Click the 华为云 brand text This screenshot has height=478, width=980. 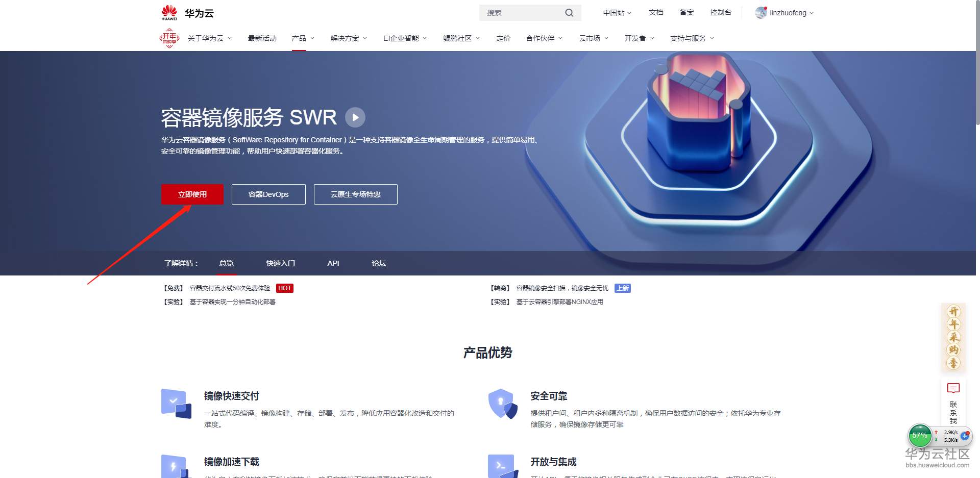click(x=199, y=13)
